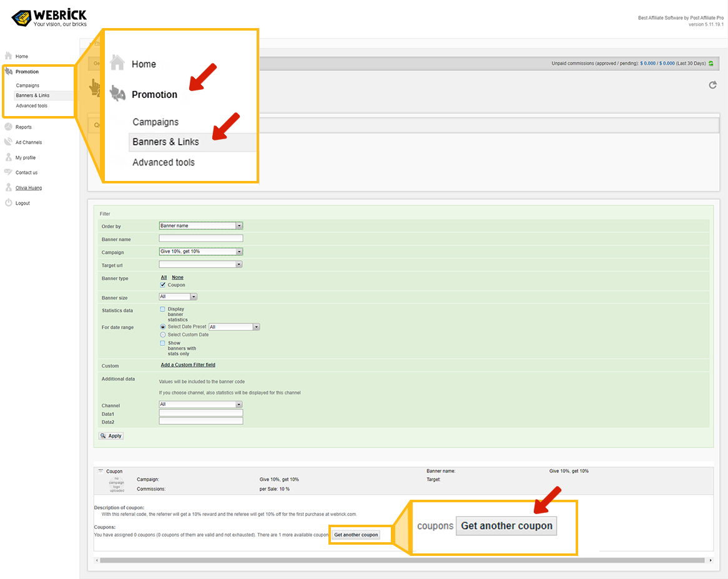728x579 pixels.
Task: Click the Contact us envelope icon
Action: tap(9, 172)
